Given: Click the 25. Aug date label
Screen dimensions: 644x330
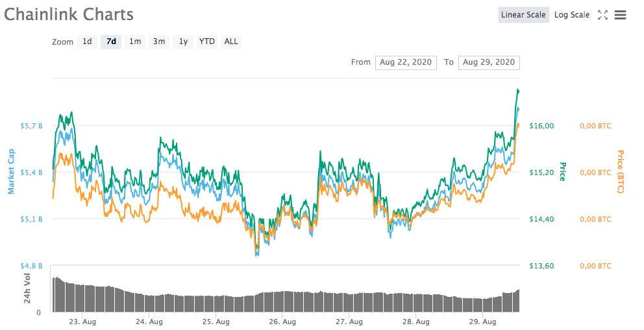Looking at the screenshot, I should click(216, 322).
